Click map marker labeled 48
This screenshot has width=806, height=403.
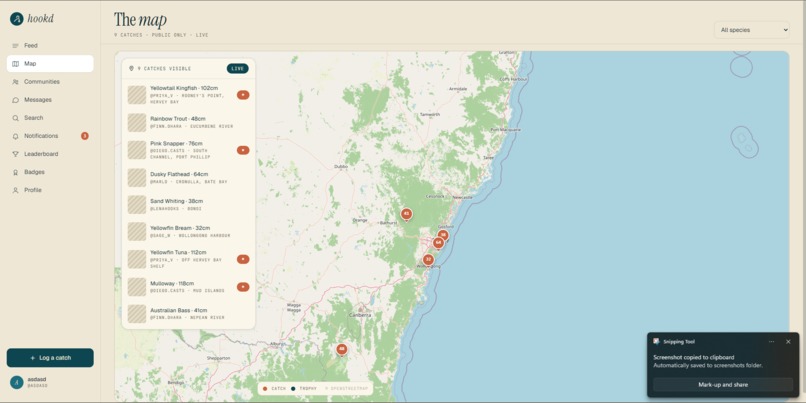pyautogui.click(x=341, y=349)
